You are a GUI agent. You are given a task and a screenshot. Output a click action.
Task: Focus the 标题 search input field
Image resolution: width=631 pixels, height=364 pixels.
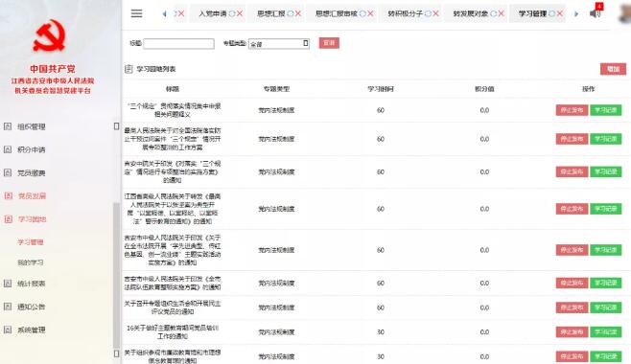(x=178, y=43)
